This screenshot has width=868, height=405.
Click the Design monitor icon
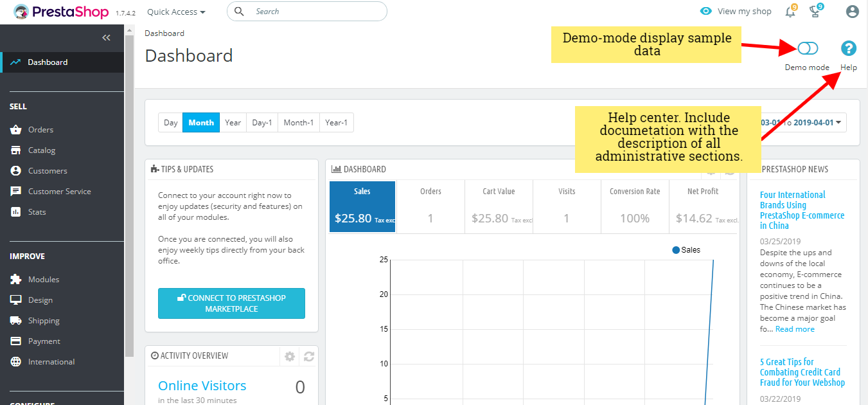click(x=16, y=300)
